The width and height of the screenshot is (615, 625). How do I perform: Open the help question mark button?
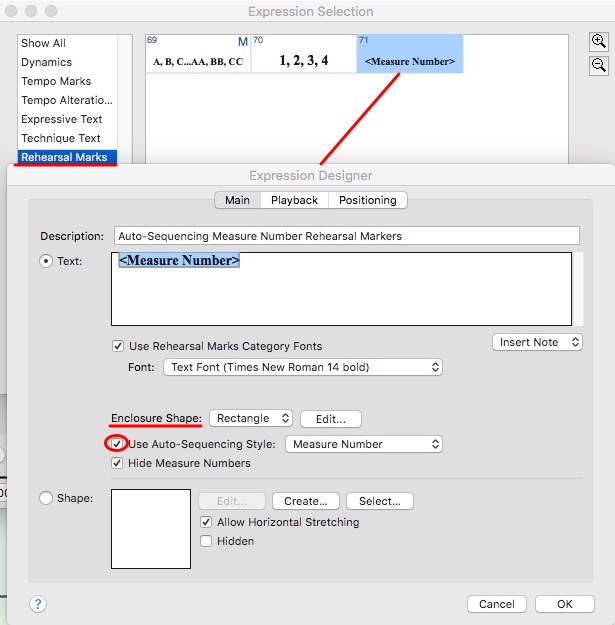pos(38,604)
